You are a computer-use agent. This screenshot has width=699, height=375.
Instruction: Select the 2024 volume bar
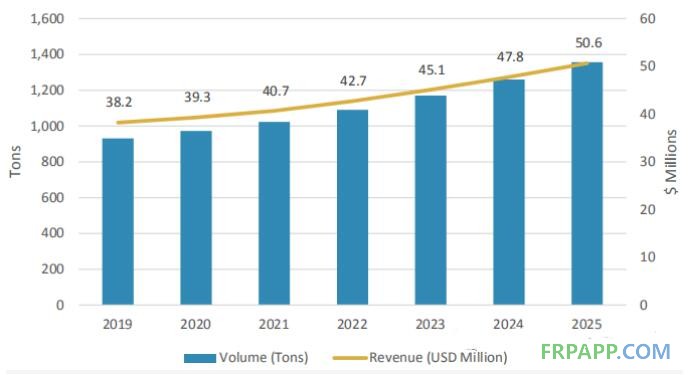[x=509, y=192]
